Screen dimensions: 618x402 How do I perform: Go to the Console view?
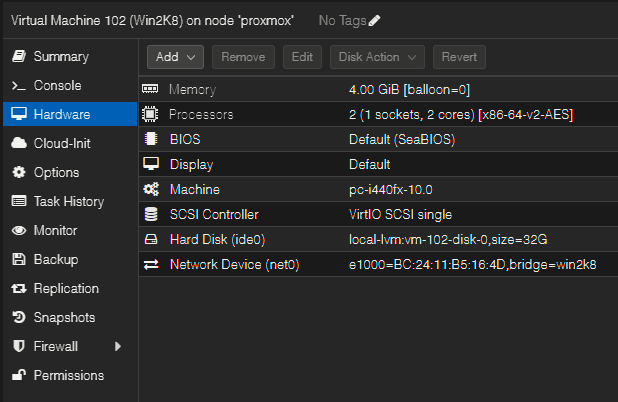[58, 86]
